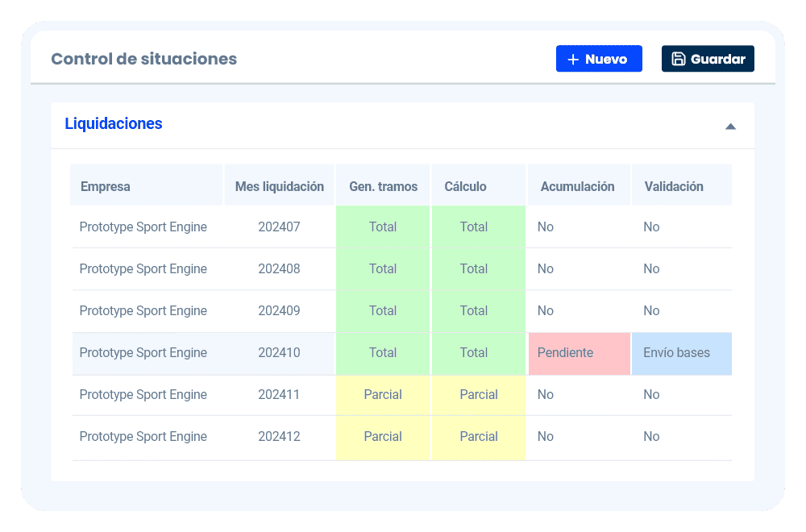
Task: Click the Control de situaciones heading
Action: click(x=143, y=59)
